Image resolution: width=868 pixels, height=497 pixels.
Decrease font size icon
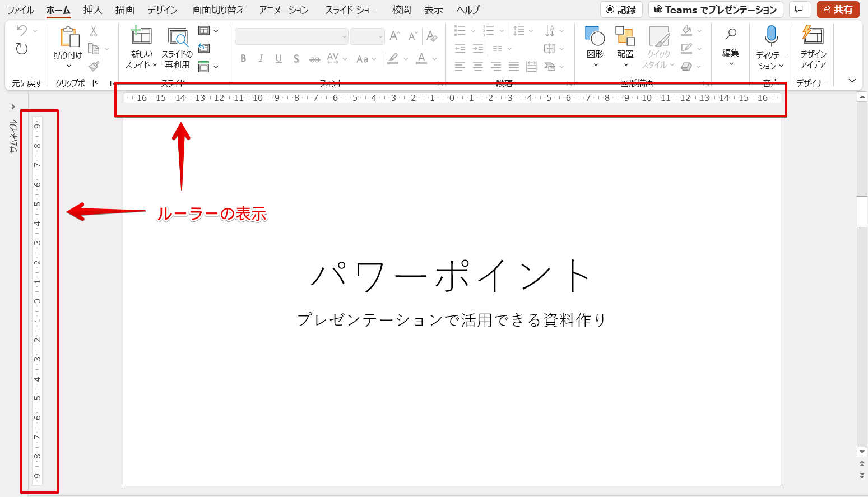pos(413,36)
